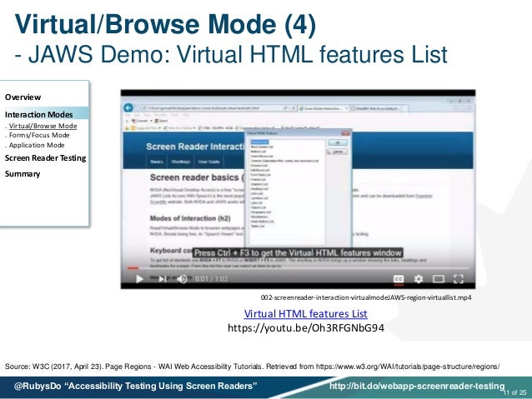Open the Virtual HTML features List link

[x=305, y=313]
